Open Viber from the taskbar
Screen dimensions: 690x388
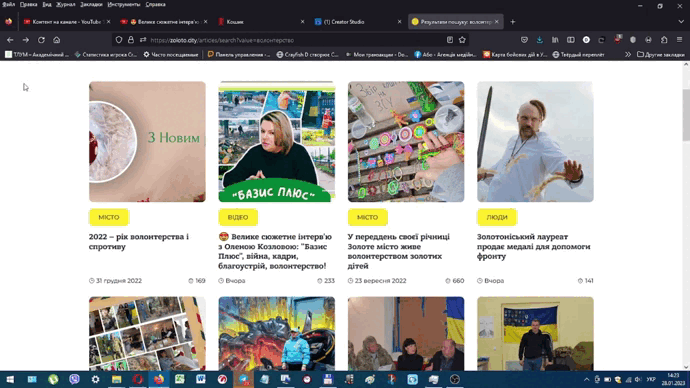tap(74, 379)
